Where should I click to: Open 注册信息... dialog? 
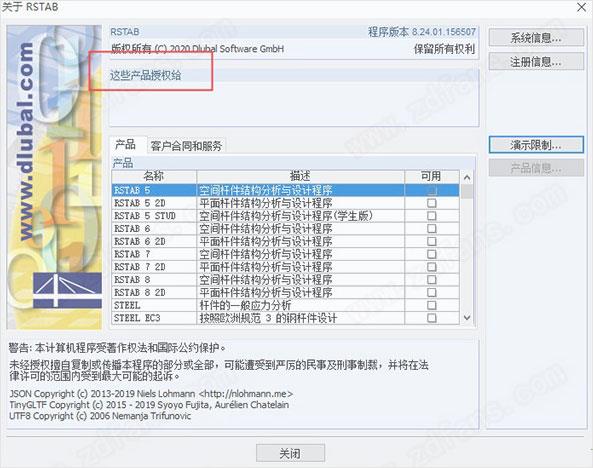tap(536, 62)
